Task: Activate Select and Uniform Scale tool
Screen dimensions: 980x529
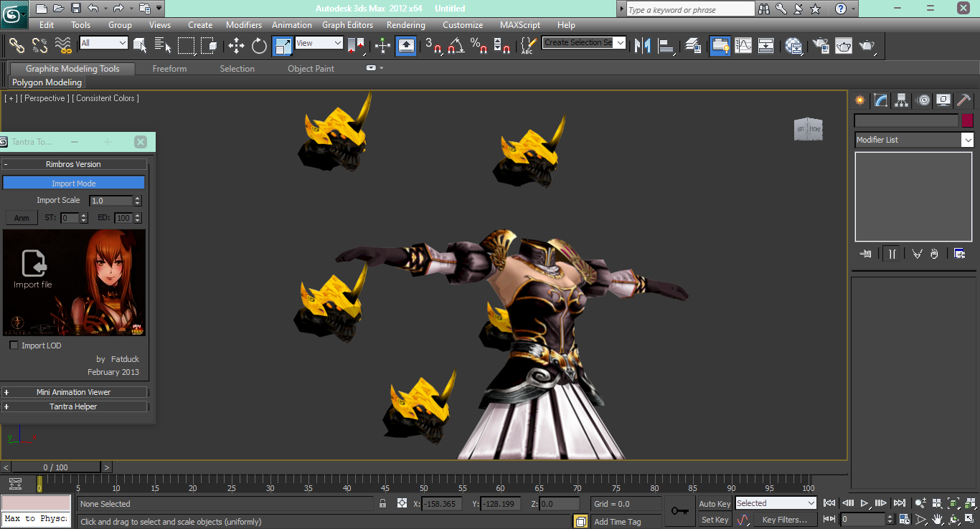Action: click(x=283, y=45)
